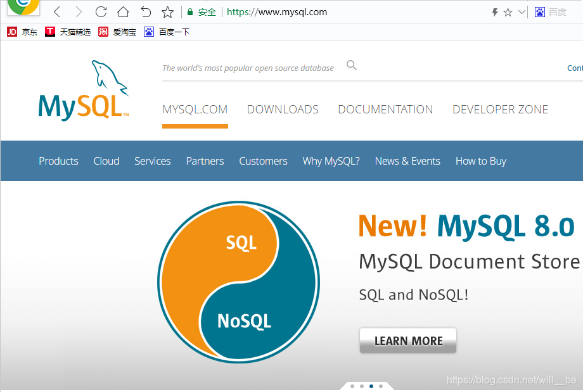Viewport: 583px width, 392px height.
Task: Bookmark page with star icon near address
Action: pos(167,12)
